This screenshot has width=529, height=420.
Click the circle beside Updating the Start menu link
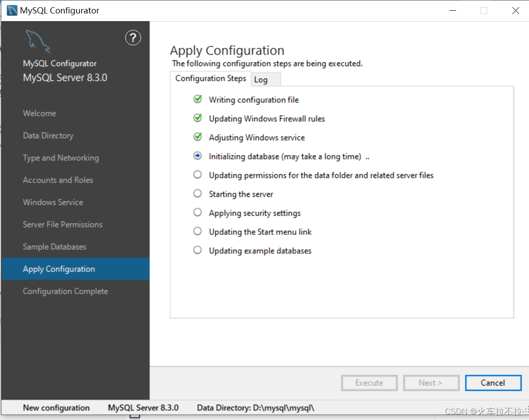[x=198, y=231]
